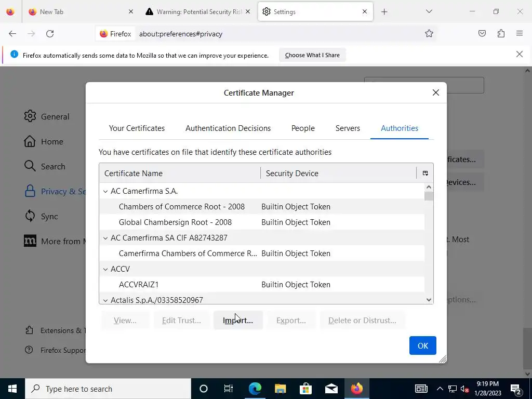The image size is (532, 399).
Task: Select the Camerfirma Chambers of Commerce R... certificate
Action: (x=262, y=254)
